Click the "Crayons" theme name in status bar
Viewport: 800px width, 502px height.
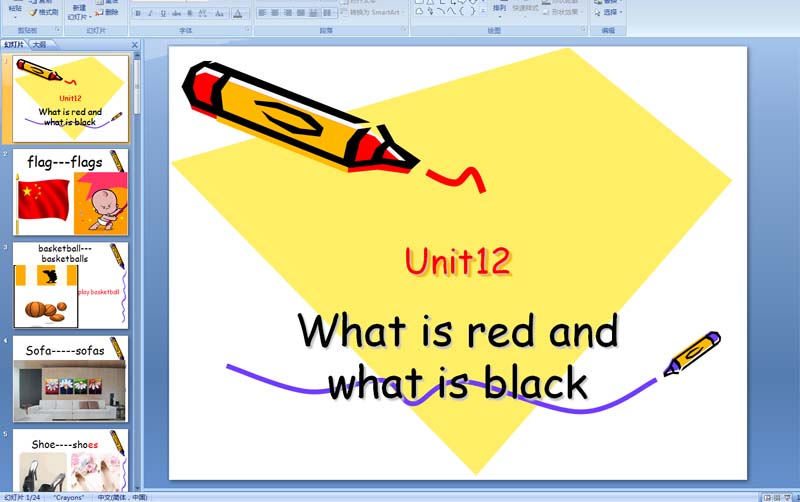pyautogui.click(x=69, y=497)
